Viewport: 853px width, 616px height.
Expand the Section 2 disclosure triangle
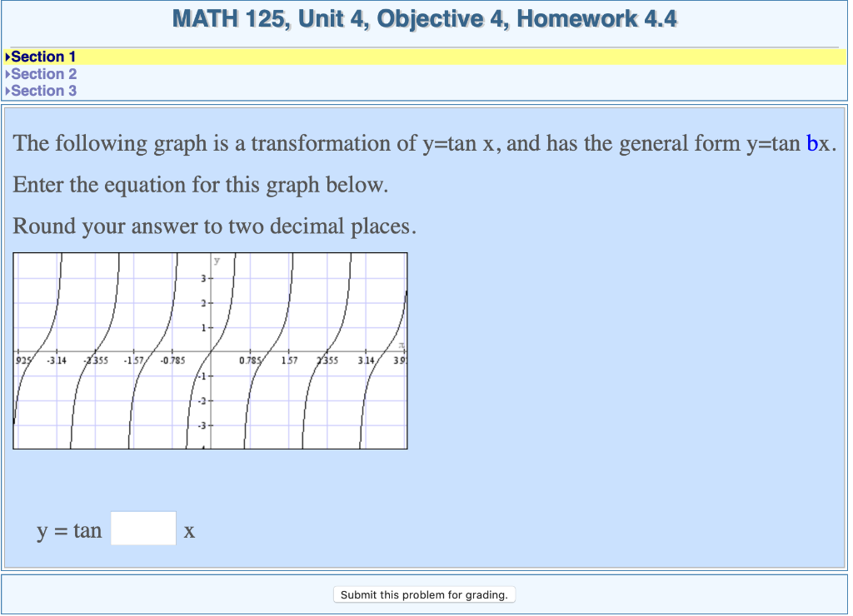[x=10, y=73]
